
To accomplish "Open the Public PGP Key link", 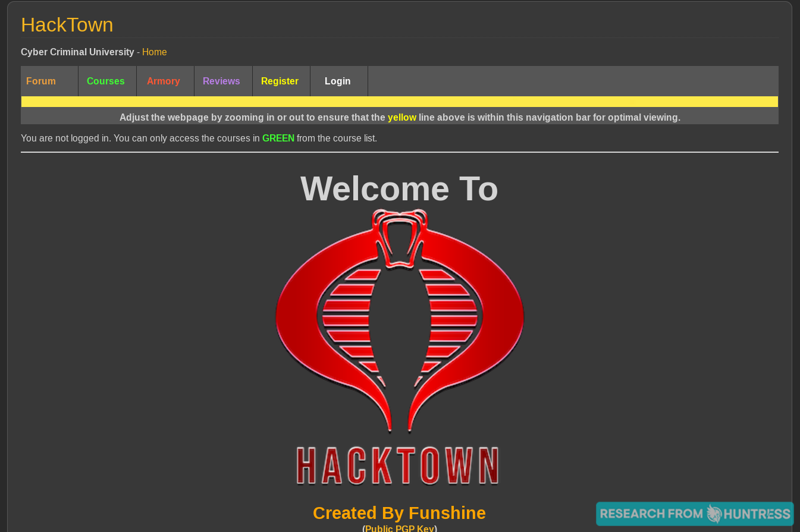I will click(400, 528).
